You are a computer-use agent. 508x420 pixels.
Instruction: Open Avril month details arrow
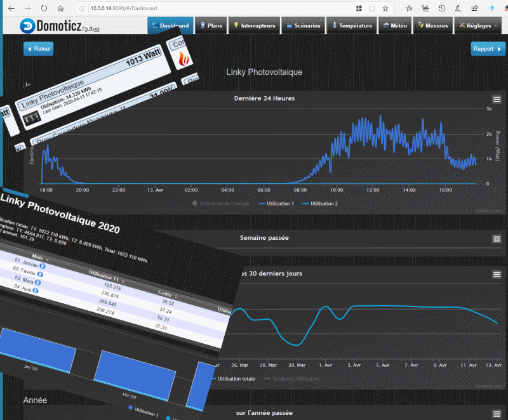pos(36,291)
